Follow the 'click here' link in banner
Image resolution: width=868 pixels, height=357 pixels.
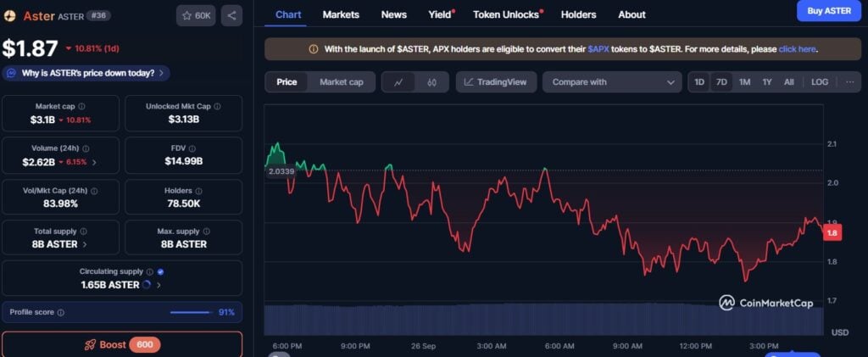[x=796, y=49]
